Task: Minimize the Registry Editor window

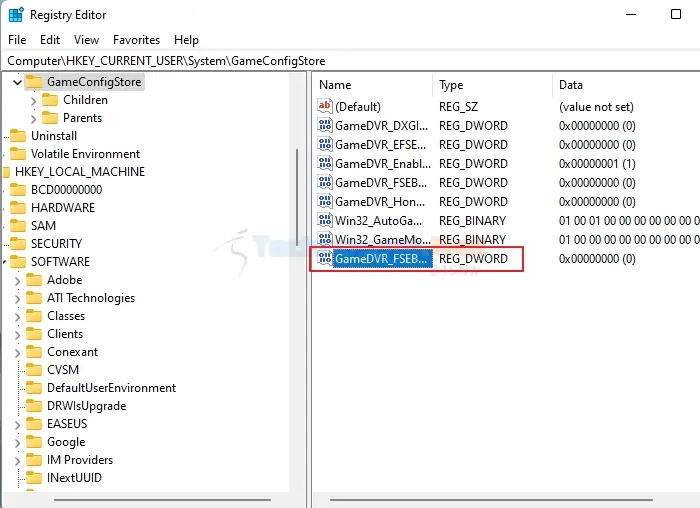Action: click(x=631, y=14)
